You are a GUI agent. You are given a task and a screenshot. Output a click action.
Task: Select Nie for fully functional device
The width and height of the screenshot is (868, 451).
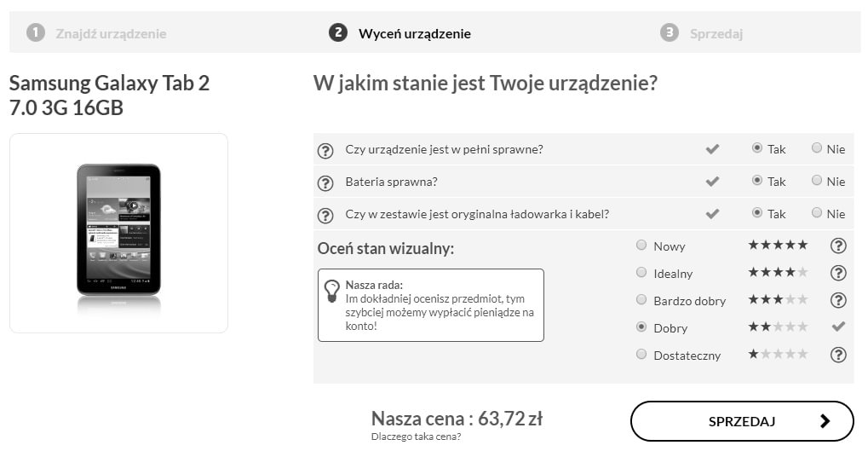817,148
